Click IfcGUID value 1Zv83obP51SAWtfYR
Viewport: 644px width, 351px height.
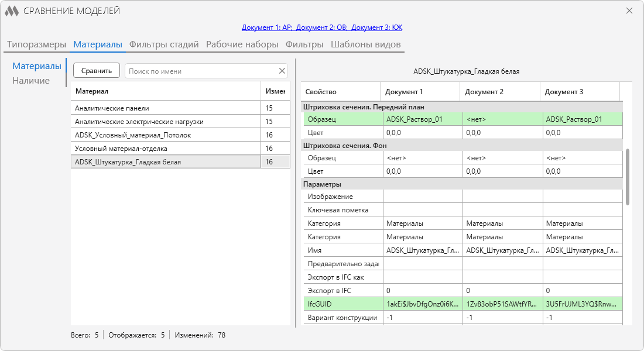[x=502, y=304]
